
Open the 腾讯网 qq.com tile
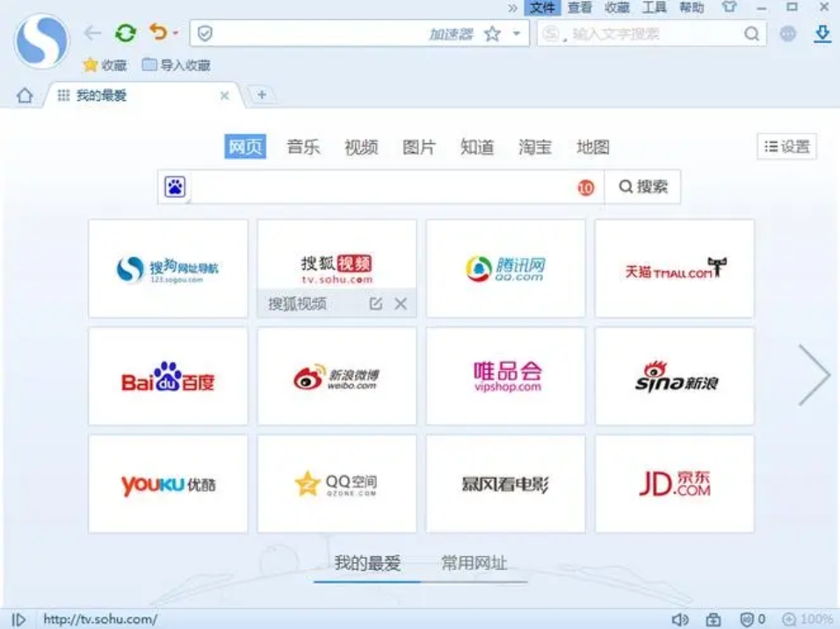[506, 269]
